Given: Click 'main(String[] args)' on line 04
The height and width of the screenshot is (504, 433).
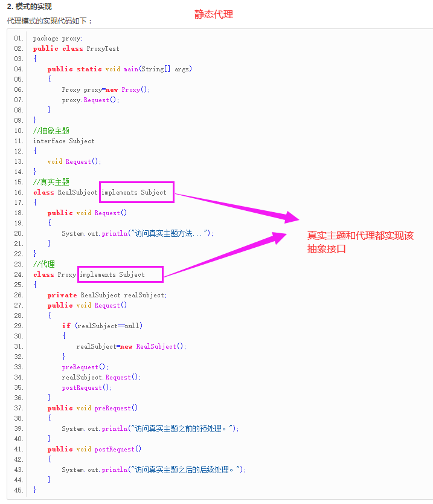Looking at the screenshot, I should coord(158,69).
